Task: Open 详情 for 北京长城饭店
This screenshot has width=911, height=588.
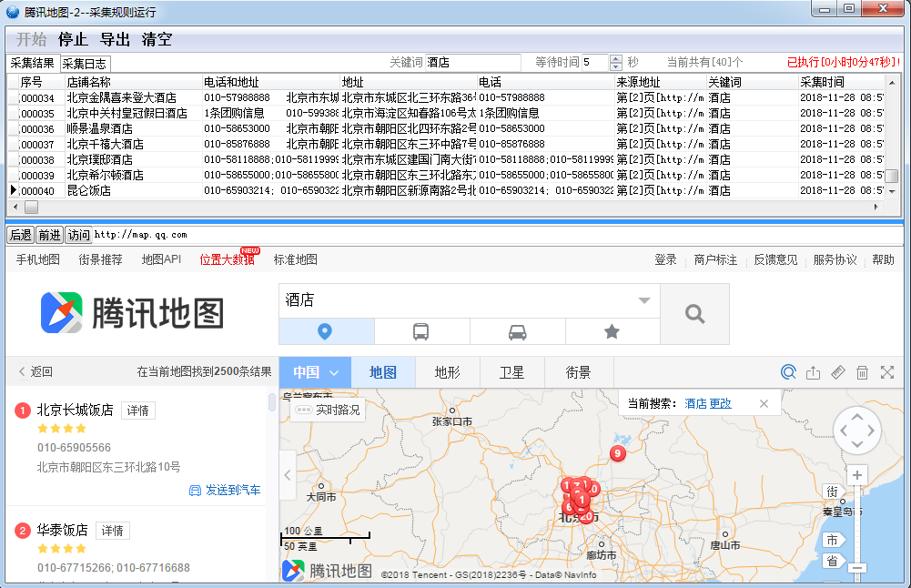Action: [x=137, y=411]
